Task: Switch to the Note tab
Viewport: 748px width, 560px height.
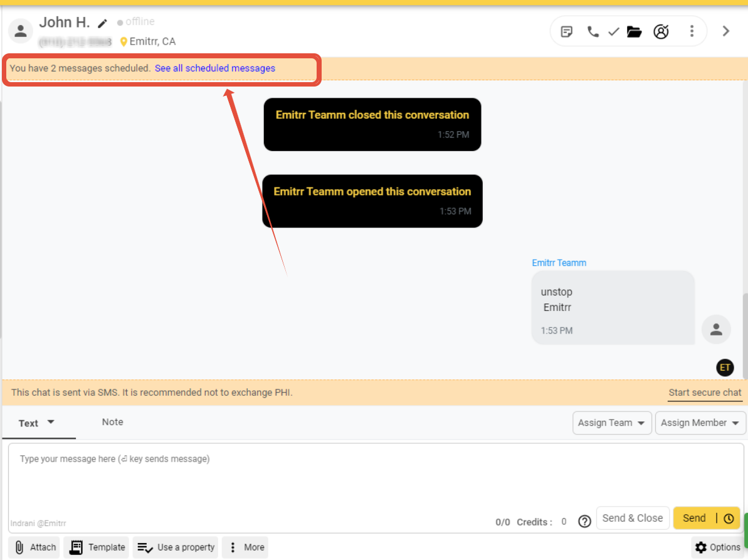Action: [x=113, y=422]
